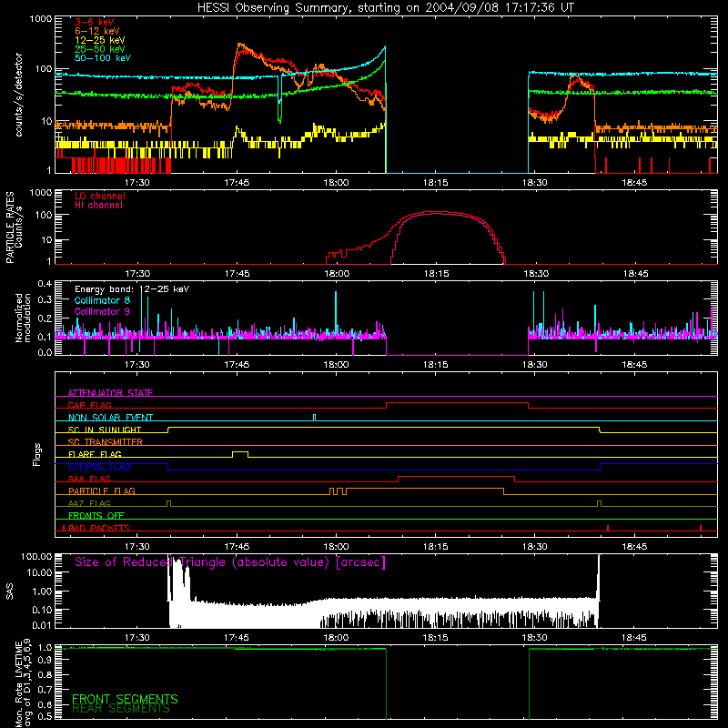Click the GAP_FLAG label
The height and width of the screenshot is (728, 728).
[x=89, y=405]
